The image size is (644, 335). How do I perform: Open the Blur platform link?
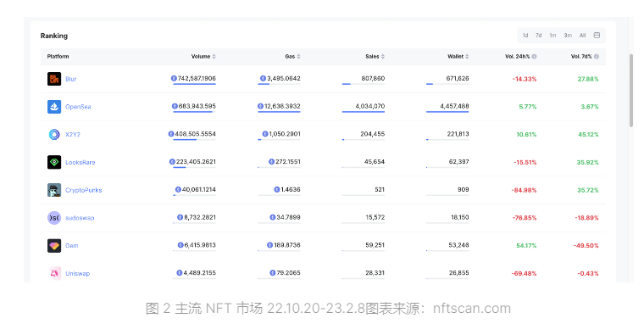70,79
